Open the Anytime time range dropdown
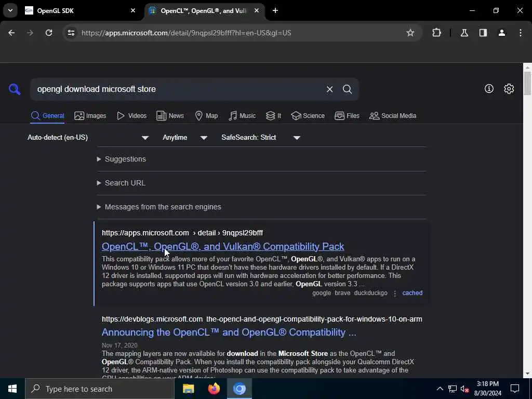 tap(185, 137)
